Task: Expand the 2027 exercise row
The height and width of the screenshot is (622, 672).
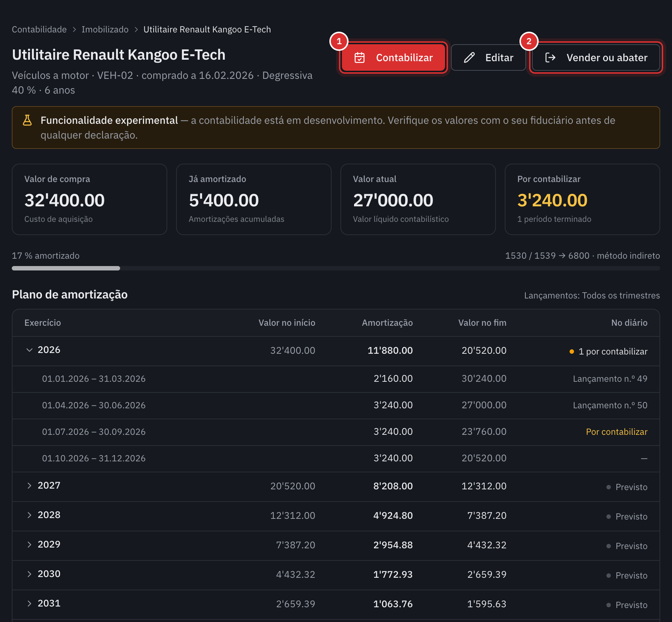Action: pyautogui.click(x=29, y=485)
